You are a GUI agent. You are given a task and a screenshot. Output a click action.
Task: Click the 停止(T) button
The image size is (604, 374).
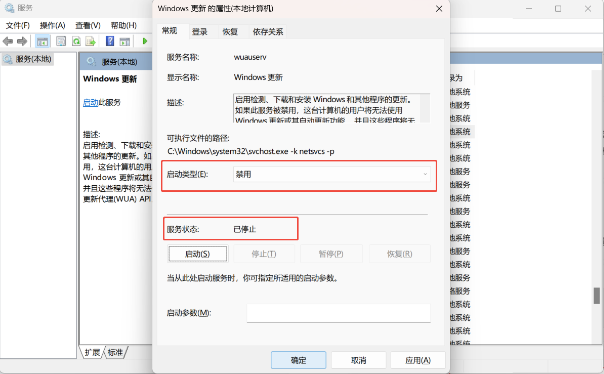[264, 254]
